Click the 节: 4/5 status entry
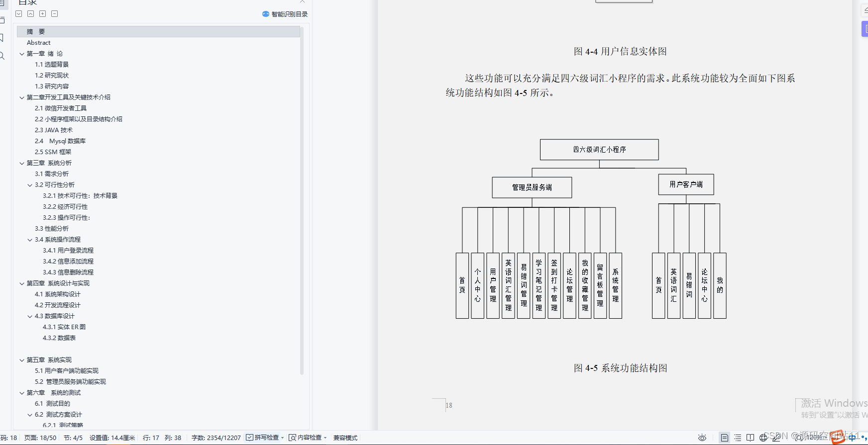Viewport: 868px width, 445px height. click(x=73, y=438)
